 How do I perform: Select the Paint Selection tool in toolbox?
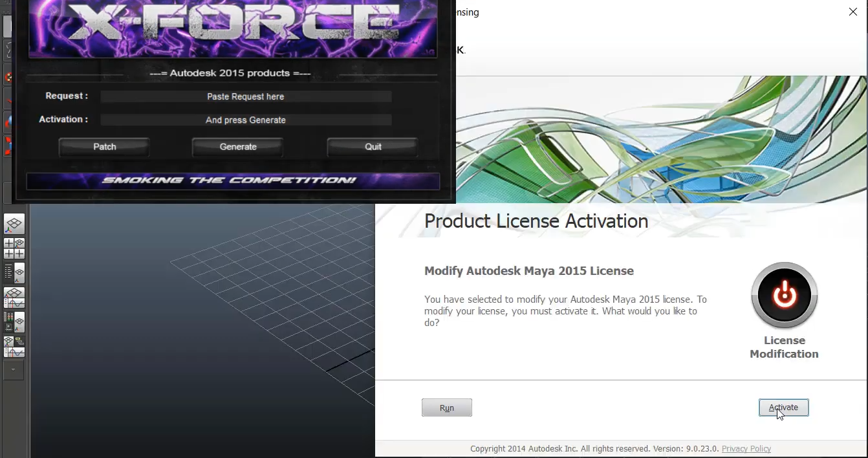8,78
